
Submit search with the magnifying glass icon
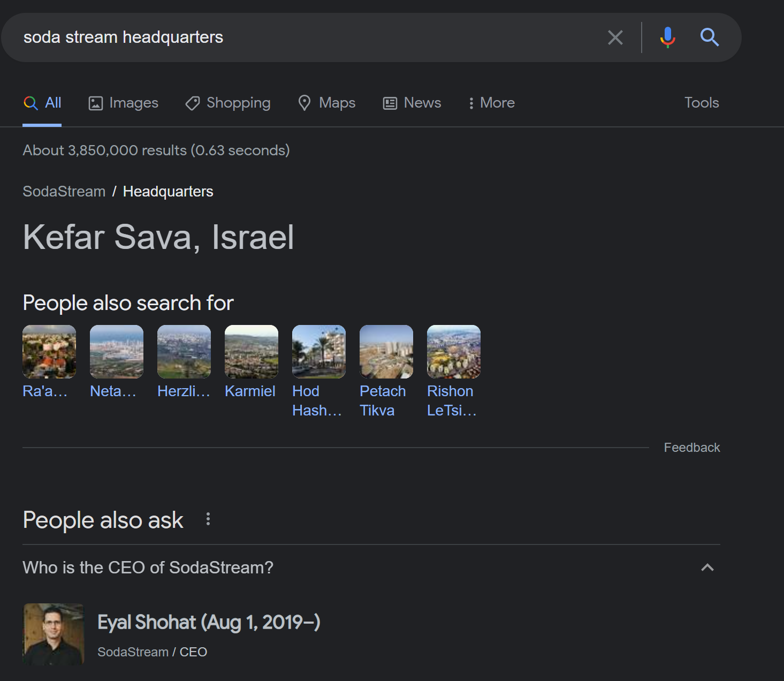pyautogui.click(x=710, y=37)
